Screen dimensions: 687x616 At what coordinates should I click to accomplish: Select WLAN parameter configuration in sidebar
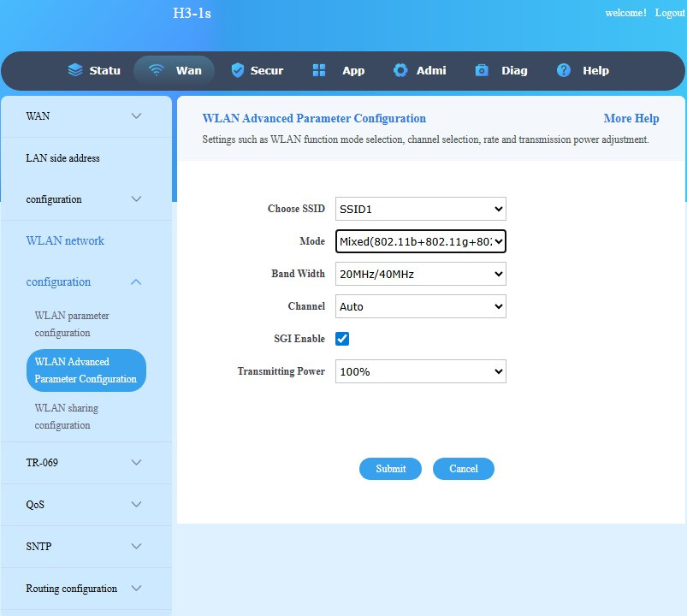click(x=72, y=324)
